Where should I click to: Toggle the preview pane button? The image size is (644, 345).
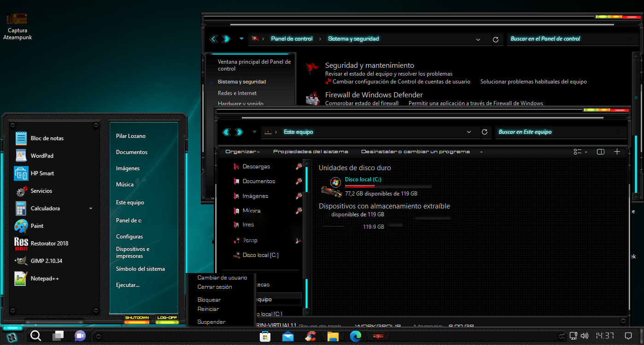pyautogui.click(x=600, y=152)
